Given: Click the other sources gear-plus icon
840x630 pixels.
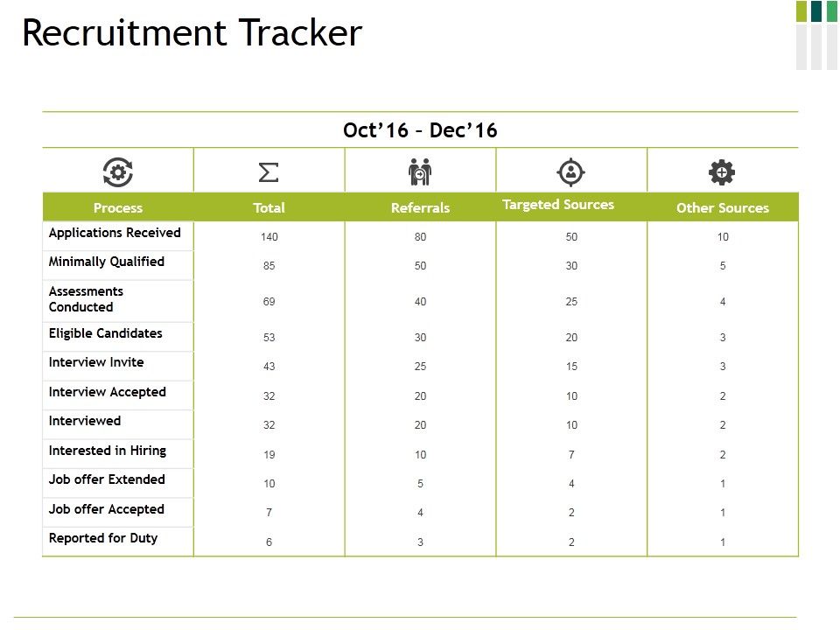Looking at the screenshot, I should pyautogui.click(x=722, y=172).
